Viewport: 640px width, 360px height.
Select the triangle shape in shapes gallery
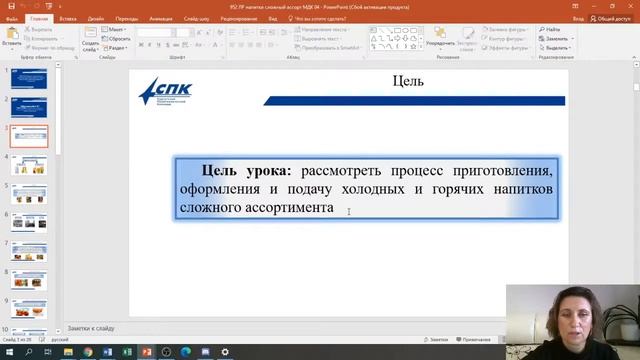point(373,38)
